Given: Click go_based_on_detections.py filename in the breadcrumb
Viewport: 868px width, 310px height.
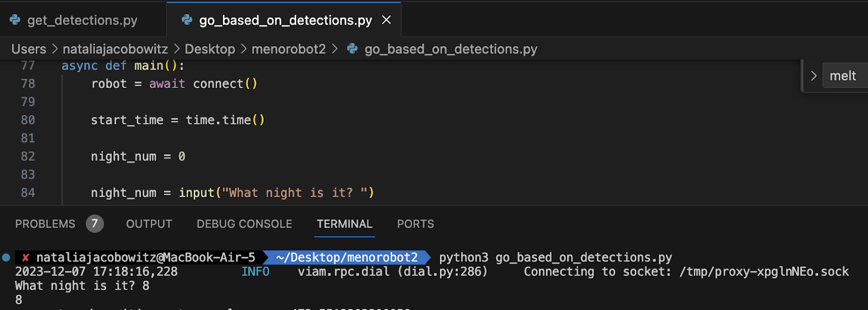Looking at the screenshot, I should 451,49.
